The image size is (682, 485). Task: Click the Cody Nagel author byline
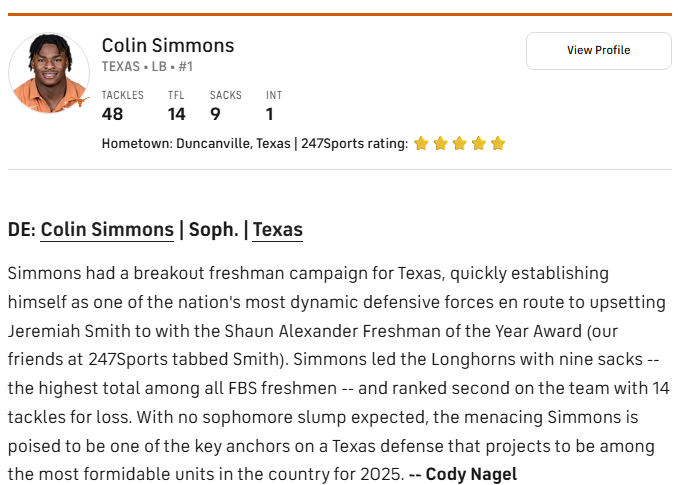pyautogui.click(x=471, y=474)
